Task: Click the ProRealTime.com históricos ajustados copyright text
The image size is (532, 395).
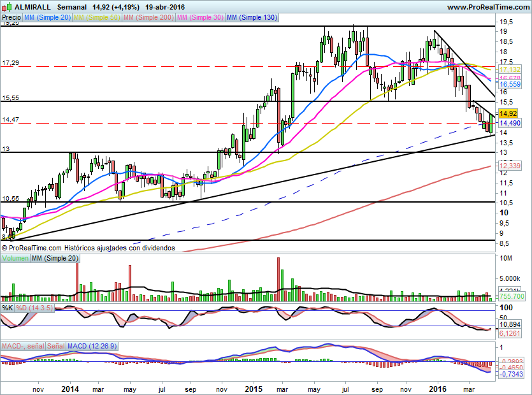Action: 88,248
